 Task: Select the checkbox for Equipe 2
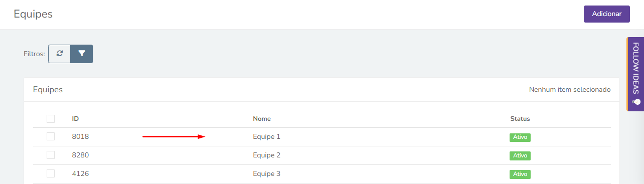click(51, 155)
